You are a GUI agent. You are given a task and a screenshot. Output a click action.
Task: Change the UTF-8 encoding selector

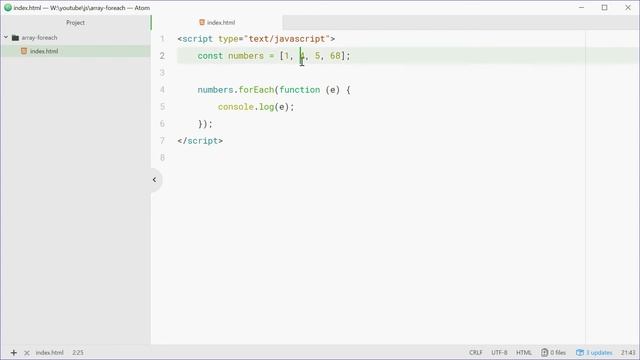click(499, 353)
